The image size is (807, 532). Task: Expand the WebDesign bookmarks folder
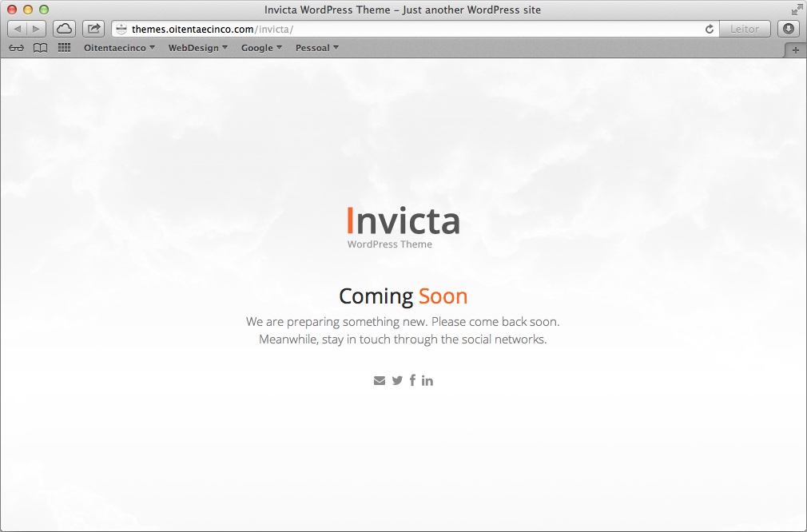197,48
